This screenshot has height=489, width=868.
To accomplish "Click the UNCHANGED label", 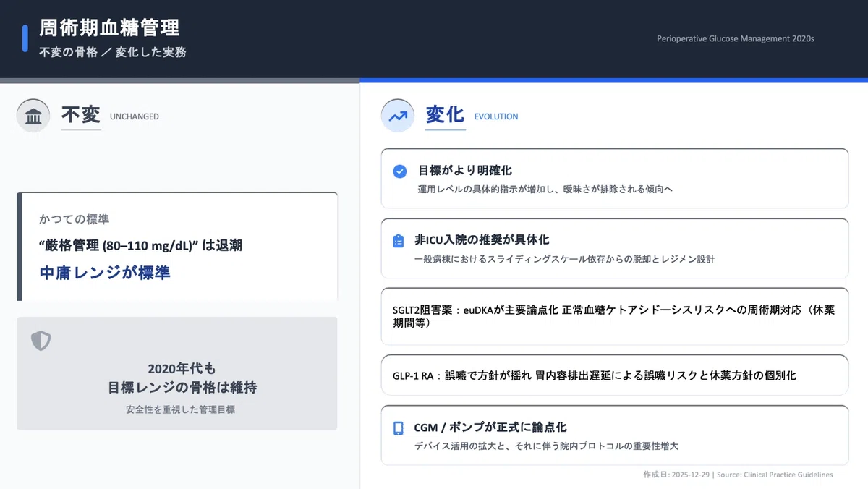I will coord(135,116).
